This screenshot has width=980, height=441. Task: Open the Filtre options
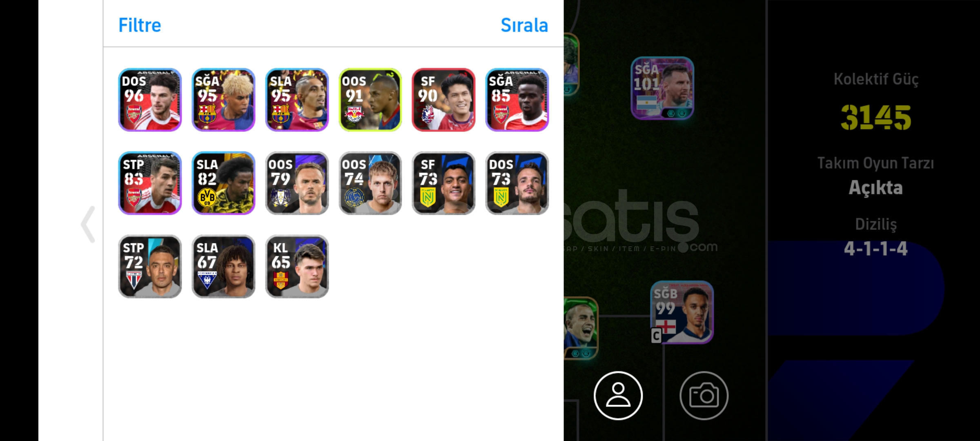point(140,25)
